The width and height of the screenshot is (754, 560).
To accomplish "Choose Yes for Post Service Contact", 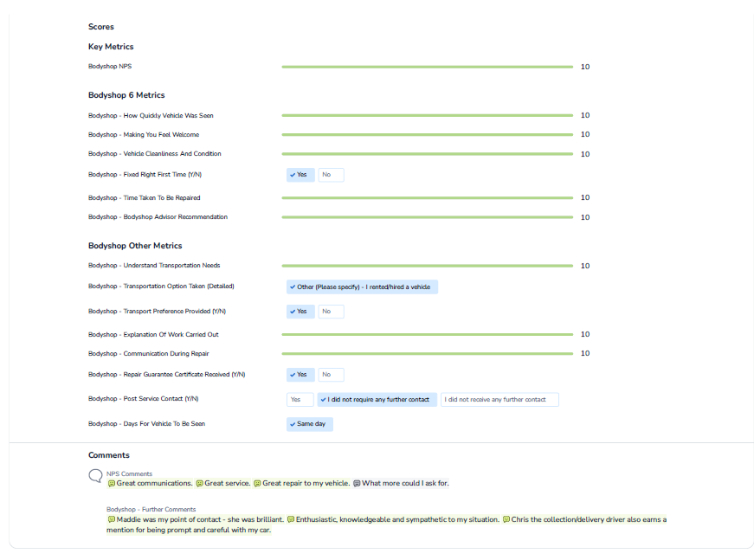I will coord(300,400).
